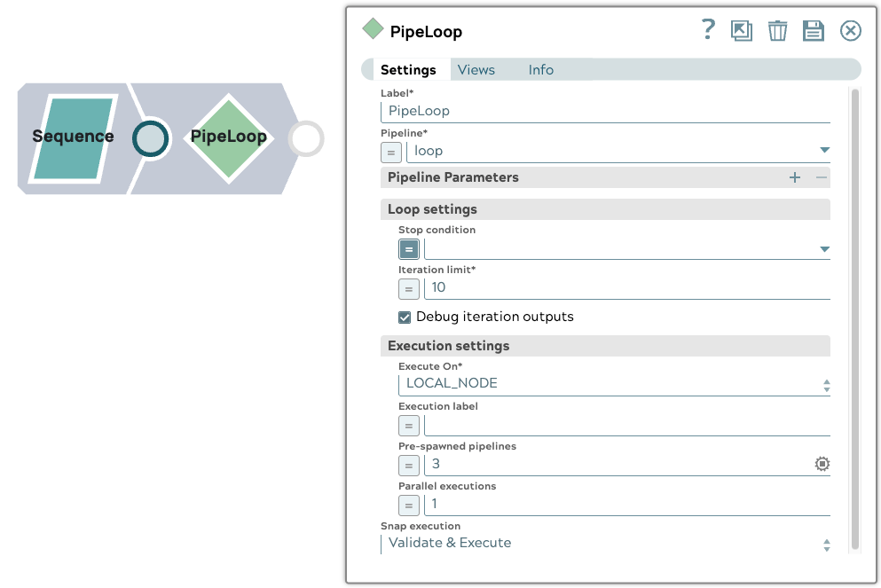
Task: Select the Sequence snap on the canvas
Action: (x=73, y=137)
